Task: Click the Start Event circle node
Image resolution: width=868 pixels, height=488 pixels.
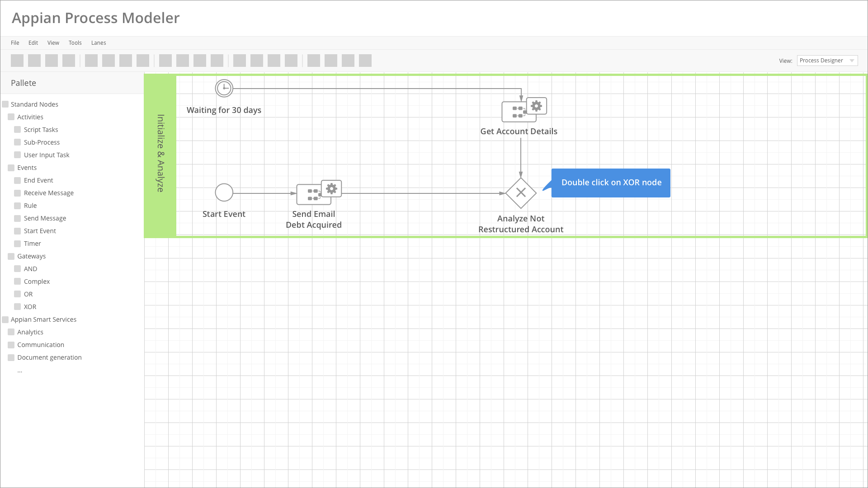Action: (224, 192)
